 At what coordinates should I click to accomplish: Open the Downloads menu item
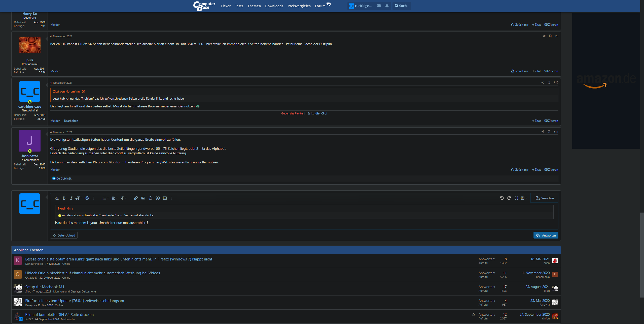(x=274, y=6)
